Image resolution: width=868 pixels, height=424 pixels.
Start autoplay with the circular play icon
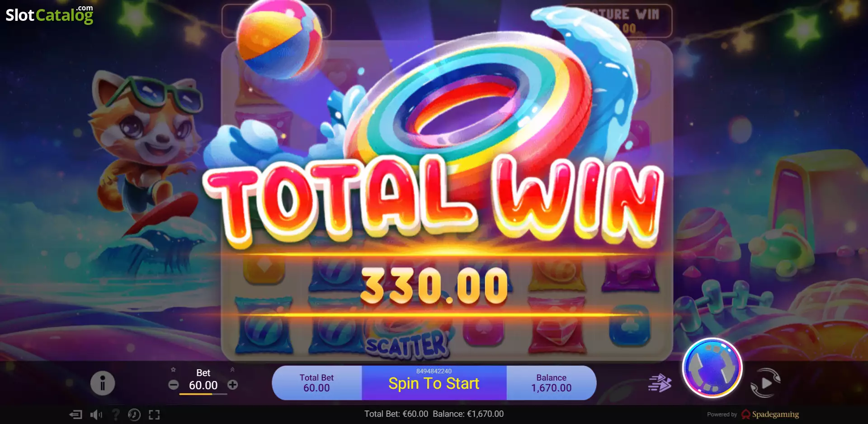click(x=765, y=383)
